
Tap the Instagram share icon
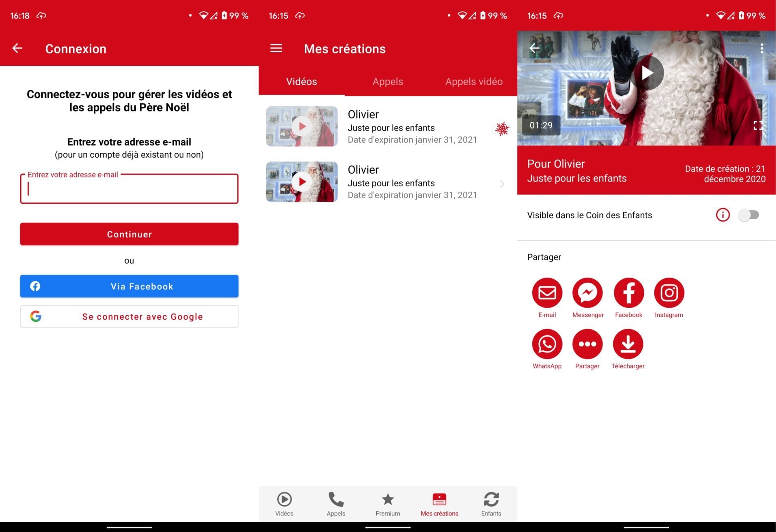[669, 293]
